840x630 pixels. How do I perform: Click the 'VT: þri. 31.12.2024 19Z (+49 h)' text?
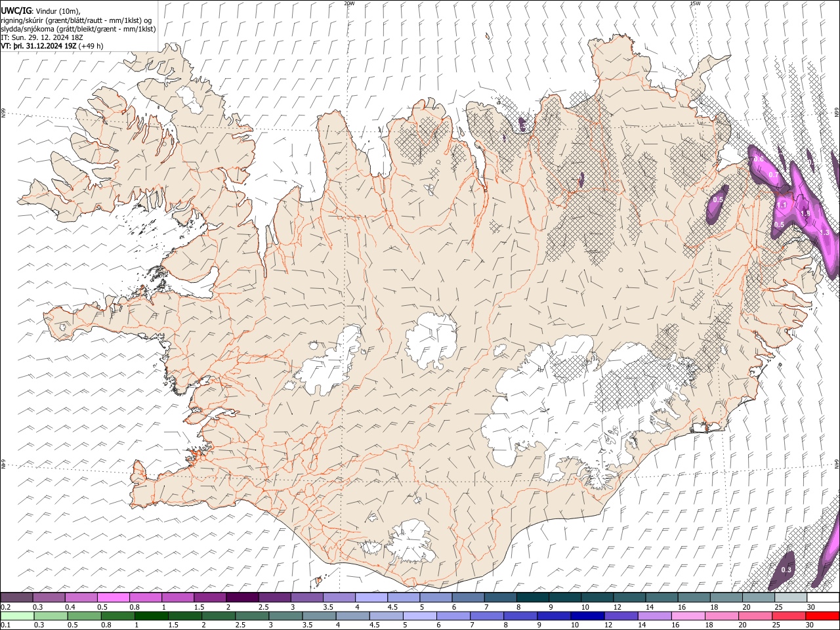52,46
